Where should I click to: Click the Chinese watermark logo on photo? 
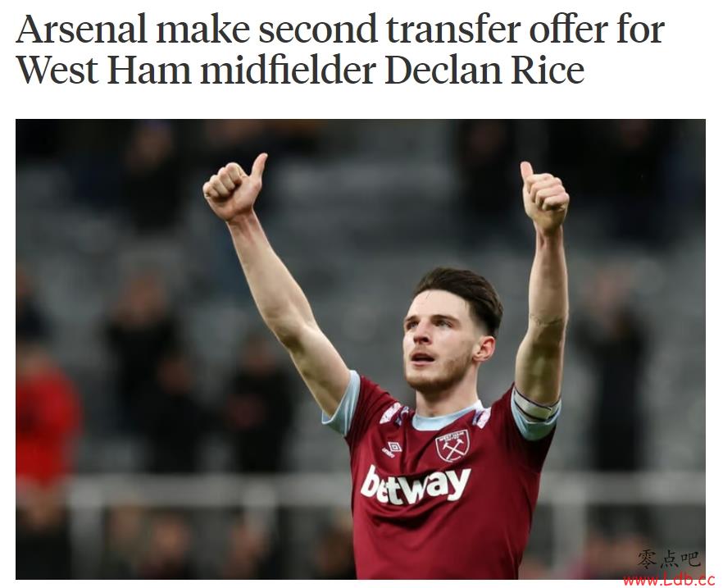click(669, 559)
